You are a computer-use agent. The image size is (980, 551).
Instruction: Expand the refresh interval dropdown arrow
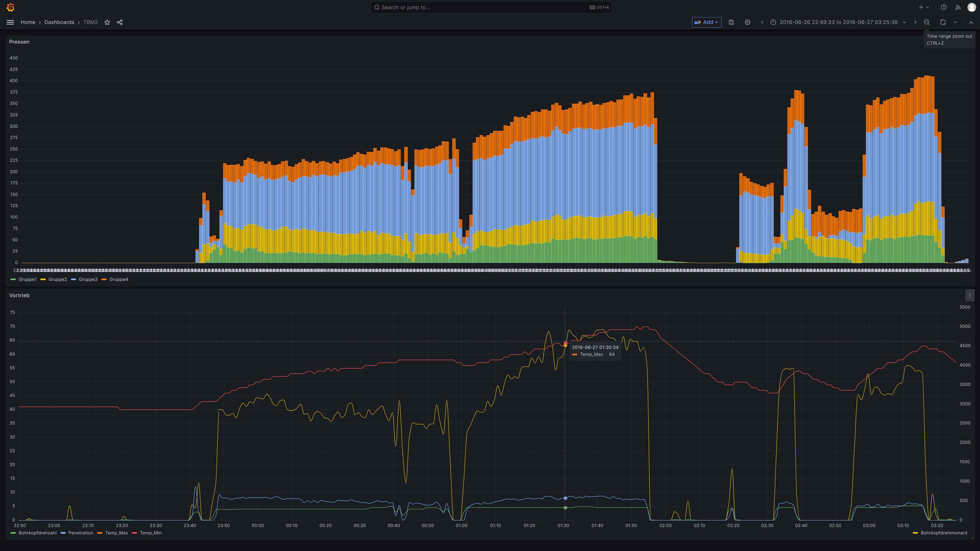point(955,22)
